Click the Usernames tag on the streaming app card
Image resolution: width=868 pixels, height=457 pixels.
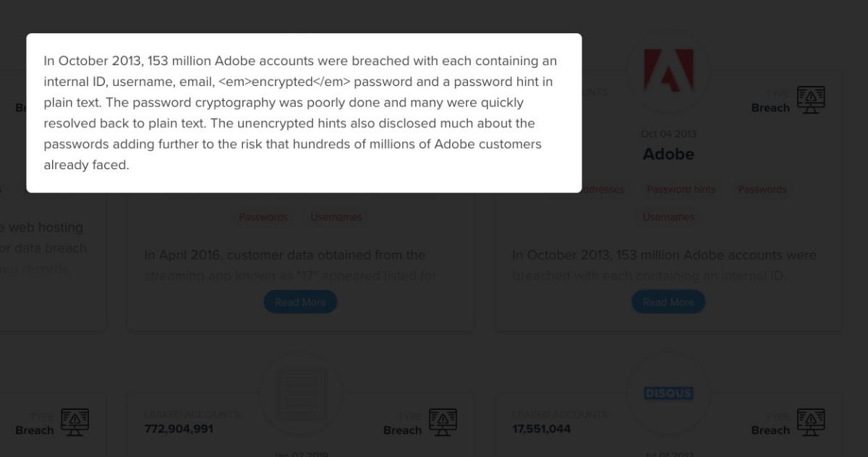tap(336, 217)
